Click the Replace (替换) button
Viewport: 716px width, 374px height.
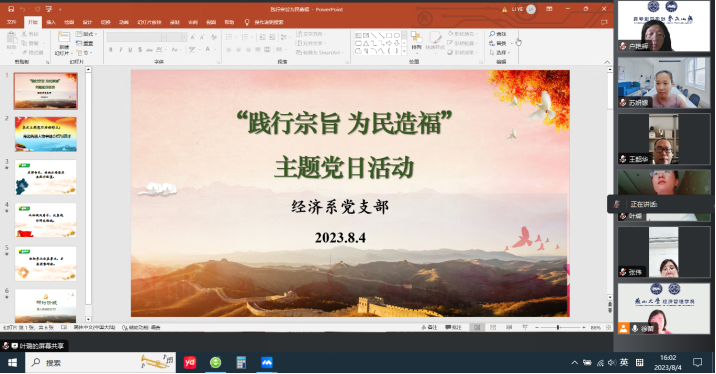click(498, 43)
